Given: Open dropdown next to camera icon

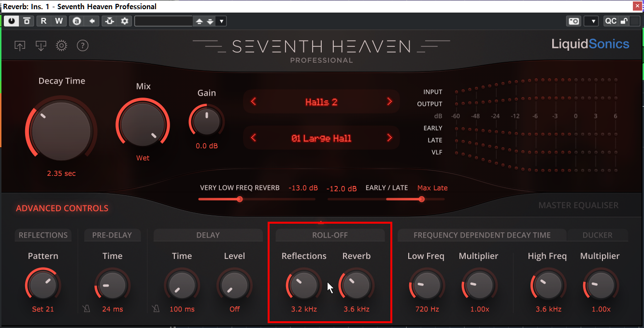Looking at the screenshot, I should [x=591, y=21].
